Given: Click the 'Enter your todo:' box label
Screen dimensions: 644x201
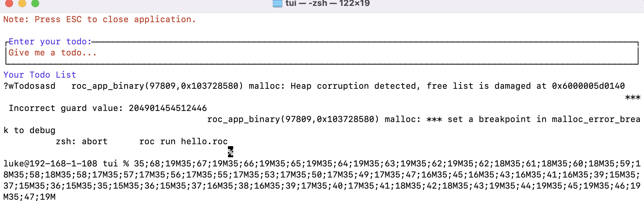Looking at the screenshot, I should coord(50,42).
